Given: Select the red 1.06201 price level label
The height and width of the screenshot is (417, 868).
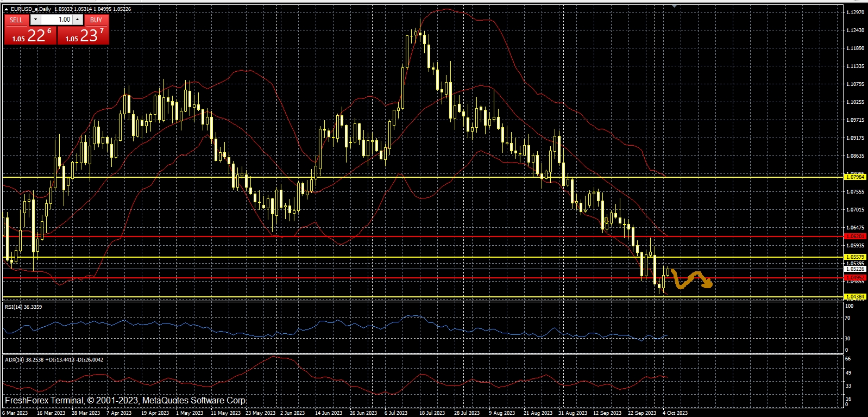Looking at the screenshot, I should coord(855,236).
